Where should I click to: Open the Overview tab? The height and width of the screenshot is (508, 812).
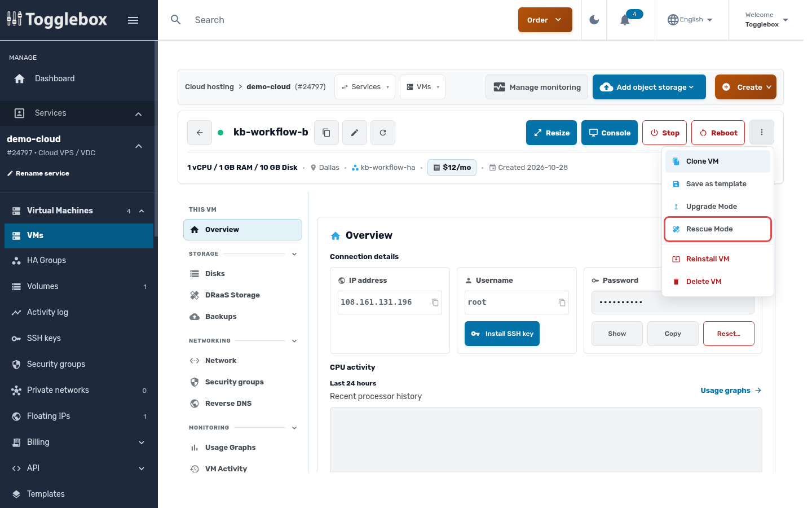[242, 230]
